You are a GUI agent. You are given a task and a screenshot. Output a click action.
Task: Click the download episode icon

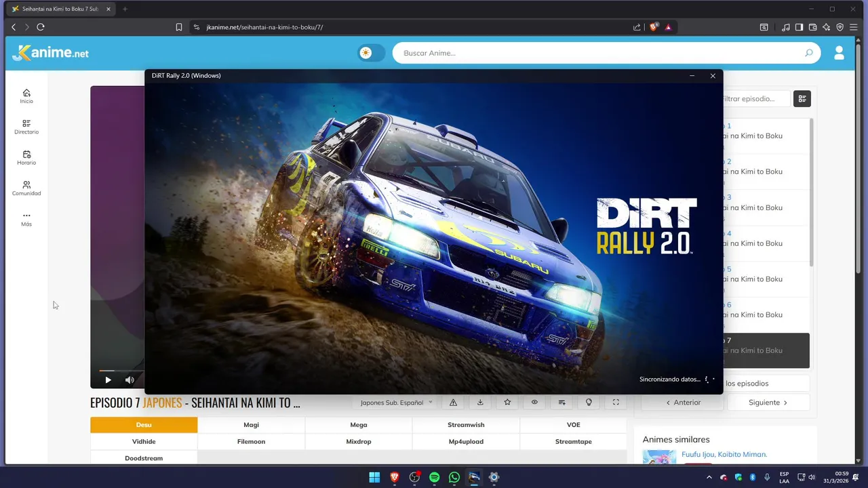pos(480,403)
